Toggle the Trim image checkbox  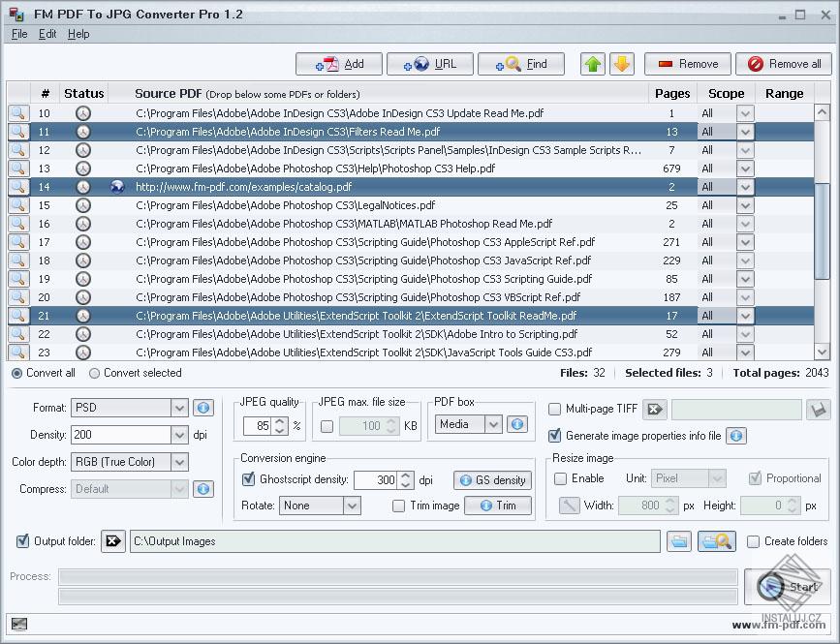coord(399,506)
